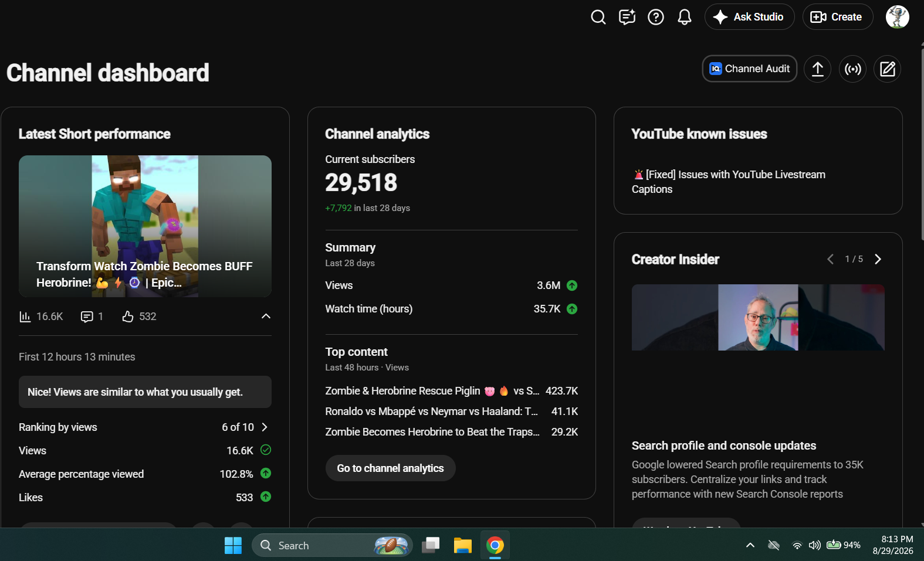Open the Fixed Issues with YouTube Livestream Captions link
This screenshot has width=924, height=561.
point(729,182)
